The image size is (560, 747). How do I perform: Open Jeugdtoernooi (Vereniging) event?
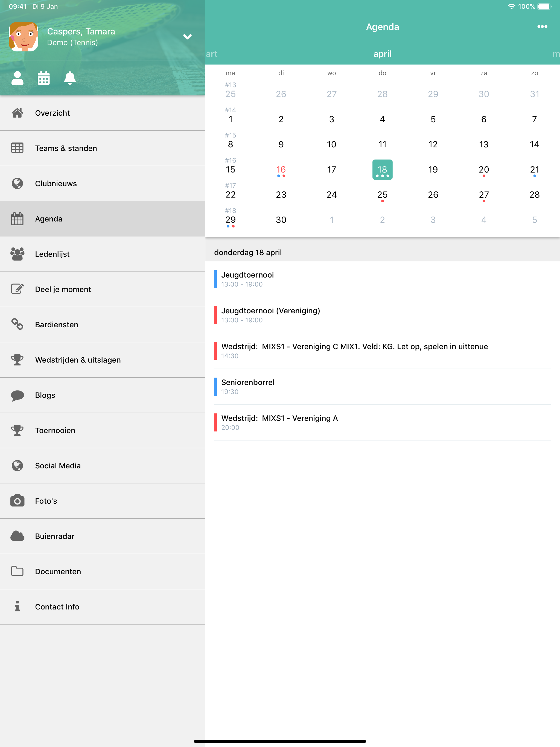click(x=382, y=315)
